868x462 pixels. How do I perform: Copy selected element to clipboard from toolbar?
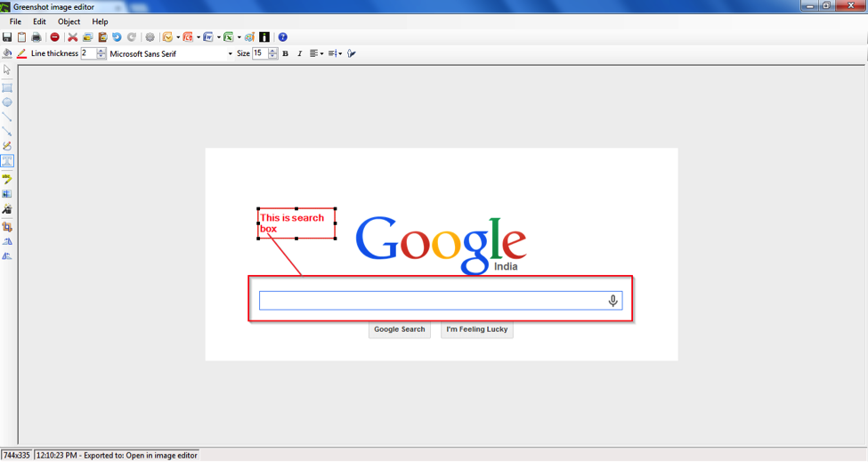click(x=87, y=37)
